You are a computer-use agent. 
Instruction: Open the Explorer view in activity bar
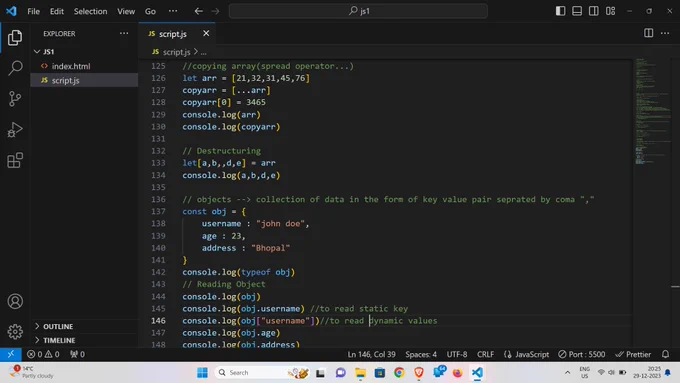point(15,38)
